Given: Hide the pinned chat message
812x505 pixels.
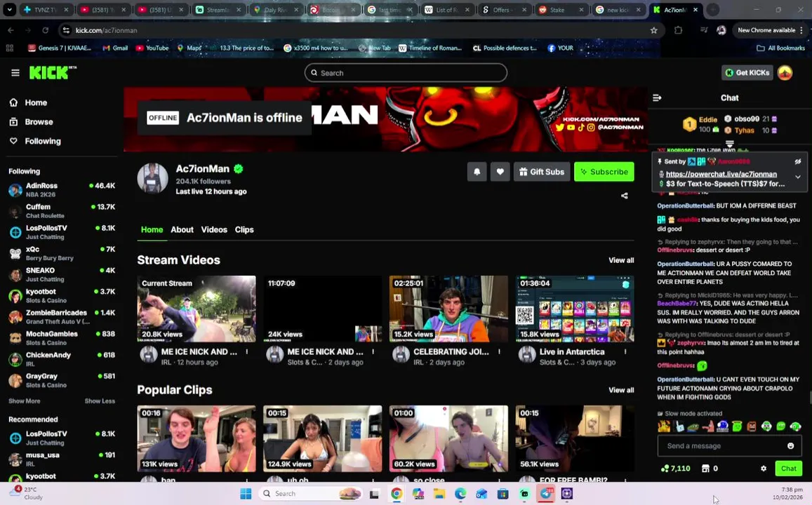Looking at the screenshot, I should coord(798,161).
